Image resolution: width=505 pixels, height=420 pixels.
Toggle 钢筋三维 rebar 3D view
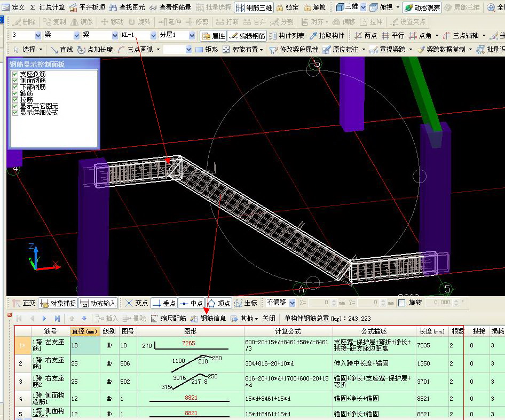(x=254, y=7)
